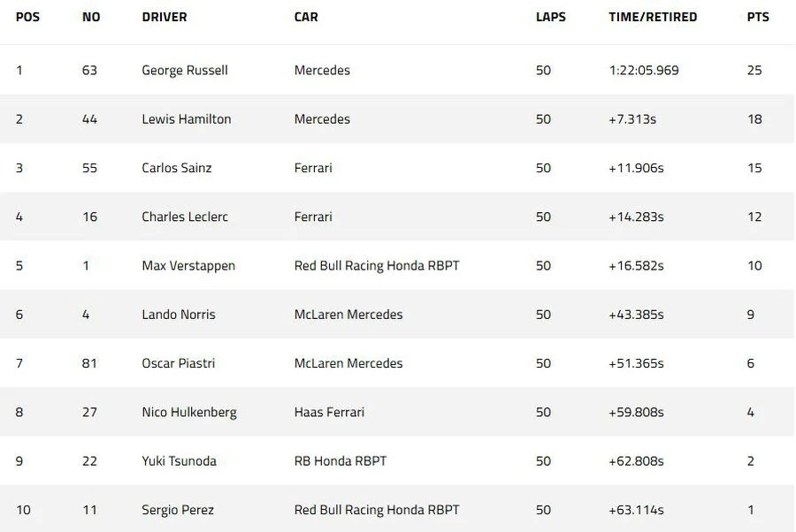796x532 pixels.
Task: Click the CAR column header
Action: [x=306, y=17]
